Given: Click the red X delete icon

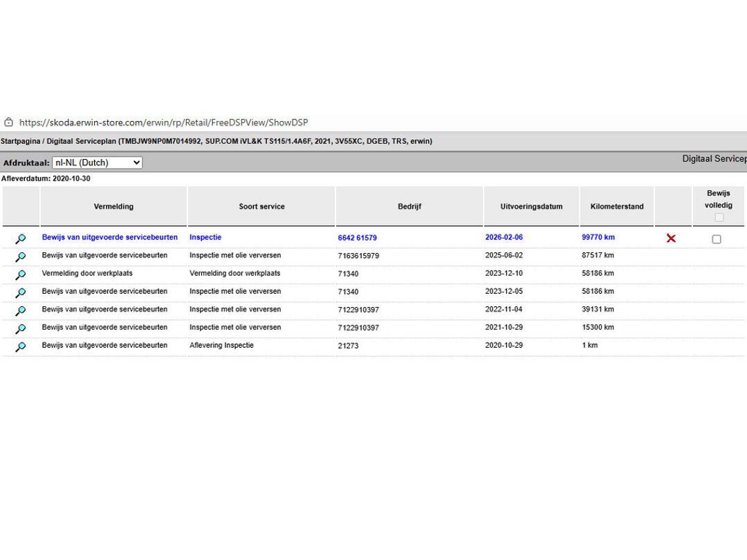Looking at the screenshot, I should [x=671, y=239].
